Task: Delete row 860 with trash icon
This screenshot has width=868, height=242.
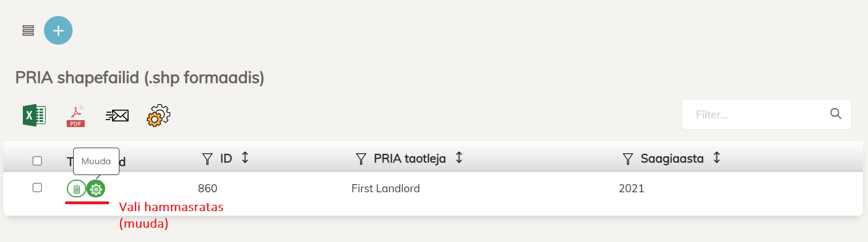Action: click(77, 188)
